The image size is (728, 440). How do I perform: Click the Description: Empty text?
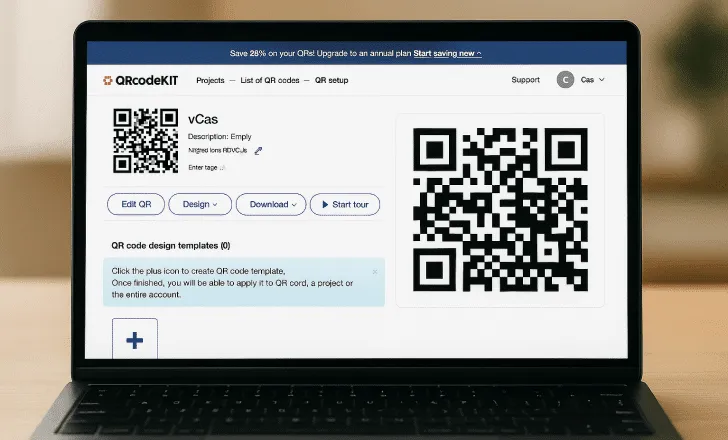(x=220, y=136)
